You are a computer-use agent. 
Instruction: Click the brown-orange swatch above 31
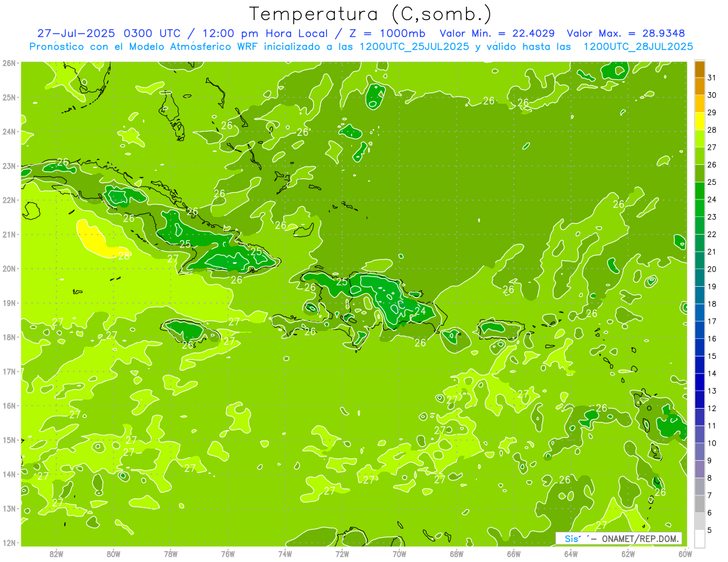(x=699, y=69)
